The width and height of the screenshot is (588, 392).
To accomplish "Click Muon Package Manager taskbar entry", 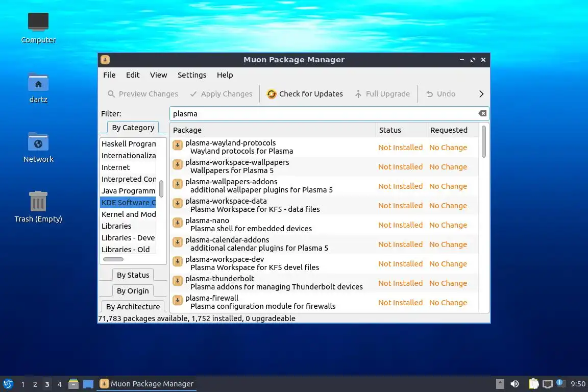I will 146,384.
